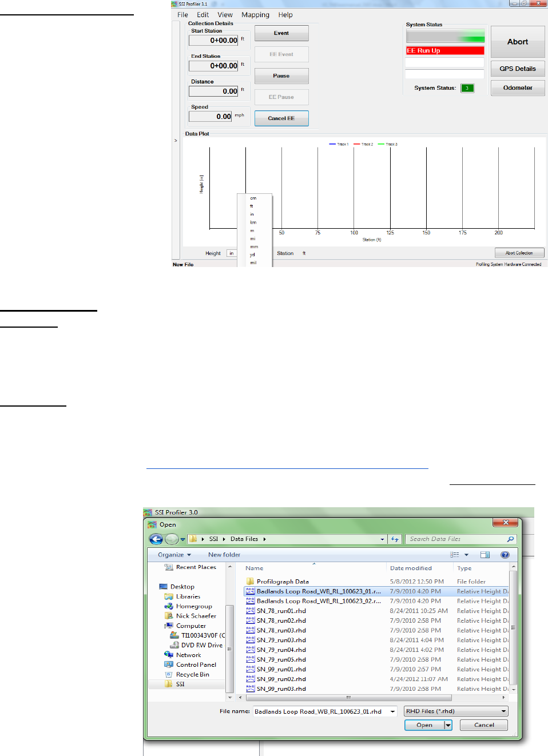This screenshot has width=548, height=756.
Task: Click the file list horizontal scrollbar
Action: click(348, 697)
